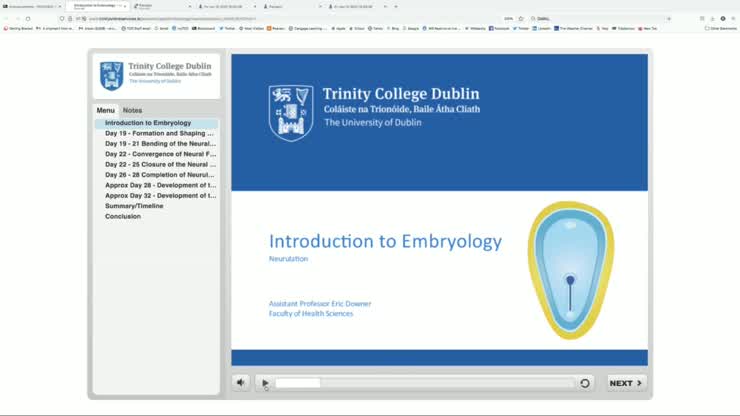
Task: Replay the current slide with the circular arrow
Action: tap(585, 383)
